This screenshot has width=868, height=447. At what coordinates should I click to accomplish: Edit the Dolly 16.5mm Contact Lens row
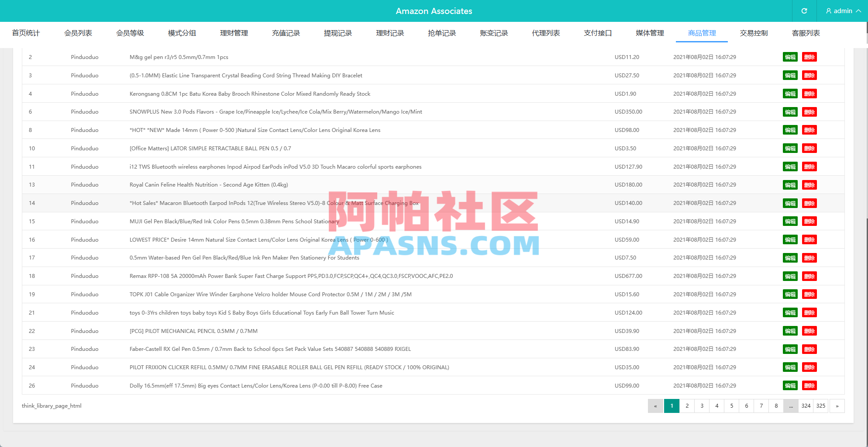coord(790,386)
